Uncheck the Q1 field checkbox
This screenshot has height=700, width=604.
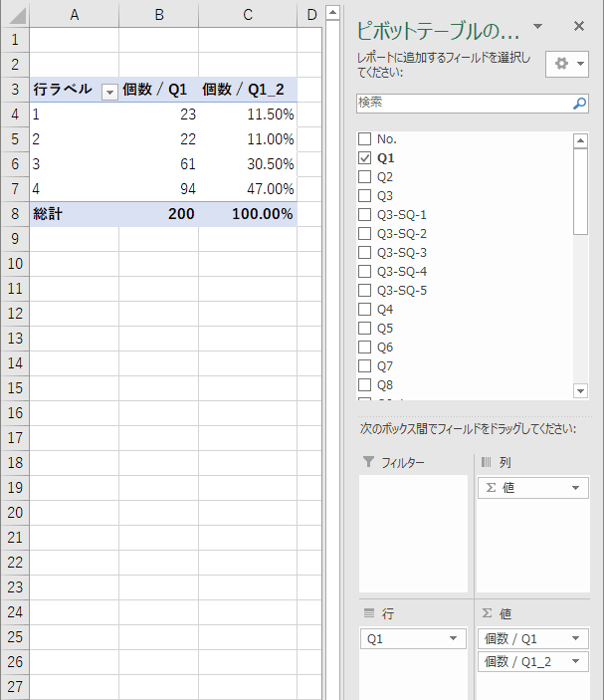pyautogui.click(x=364, y=158)
